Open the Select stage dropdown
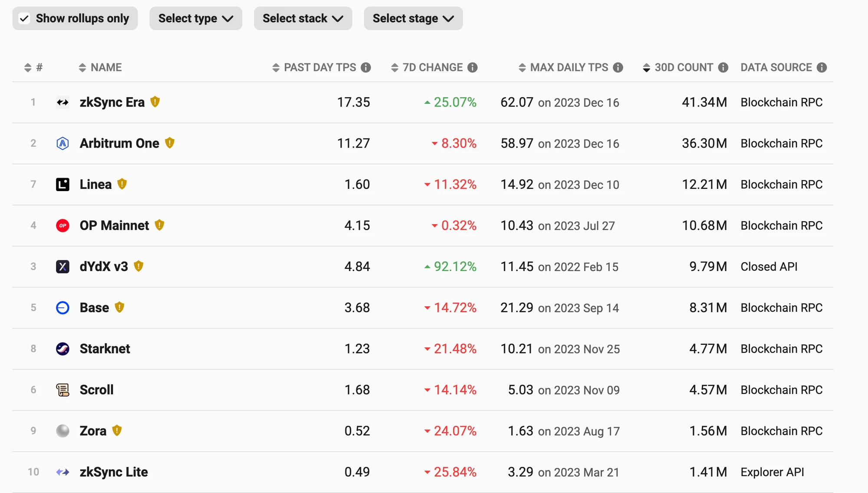 pos(413,19)
